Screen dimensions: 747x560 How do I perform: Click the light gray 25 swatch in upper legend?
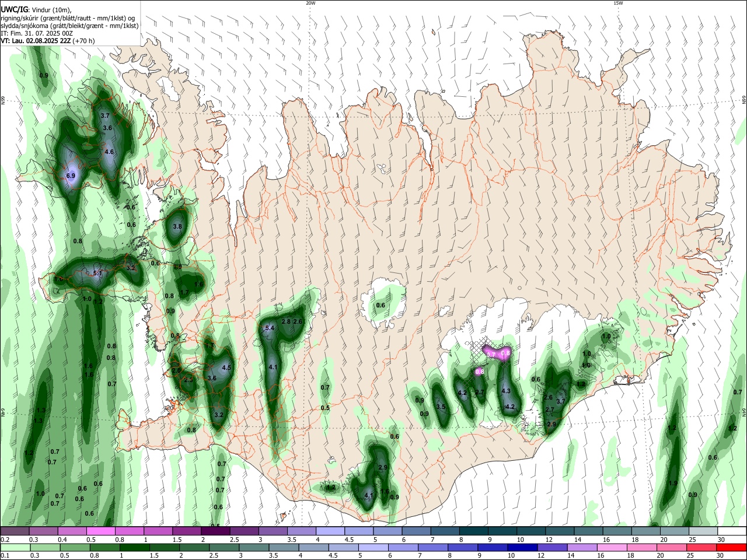tap(703, 531)
